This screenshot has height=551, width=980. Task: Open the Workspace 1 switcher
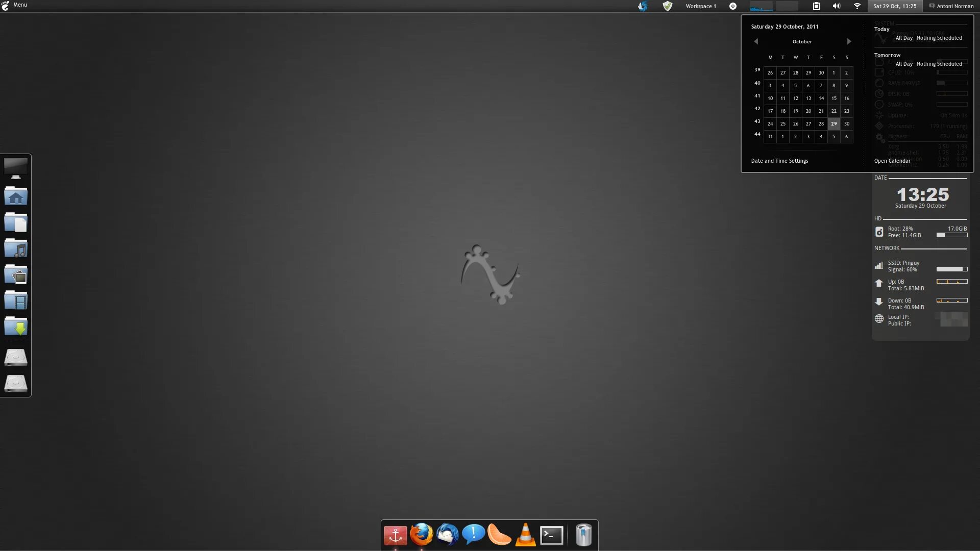point(701,6)
